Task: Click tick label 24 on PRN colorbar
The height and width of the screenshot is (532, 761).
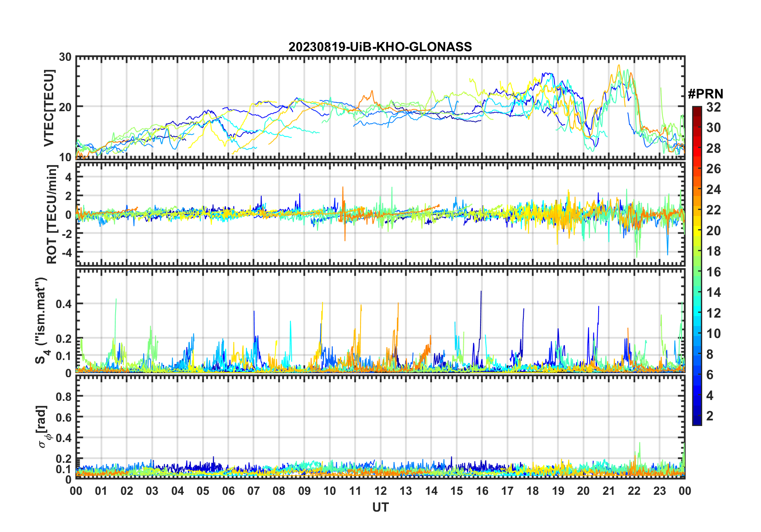Action: [x=713, y=190]
